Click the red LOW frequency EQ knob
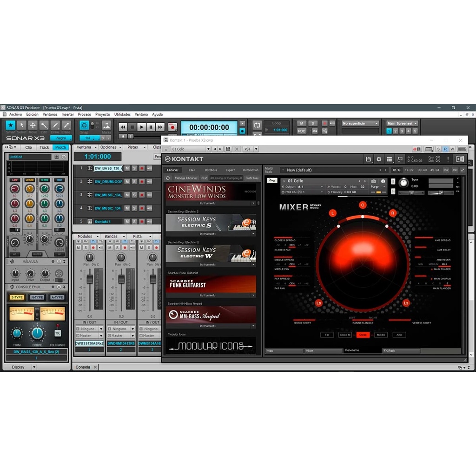Viewport: 476px width, 476px height. 14,189
